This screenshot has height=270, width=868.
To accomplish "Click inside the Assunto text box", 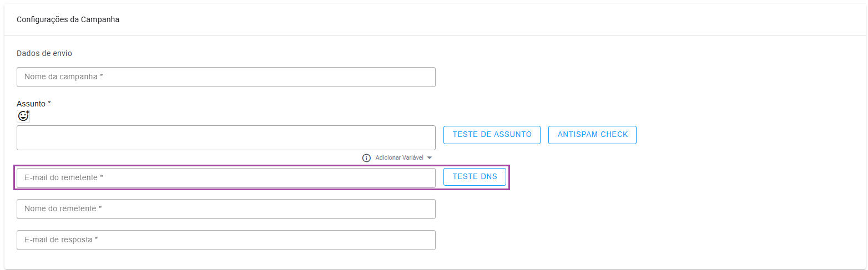I will (x=226, y=137).
